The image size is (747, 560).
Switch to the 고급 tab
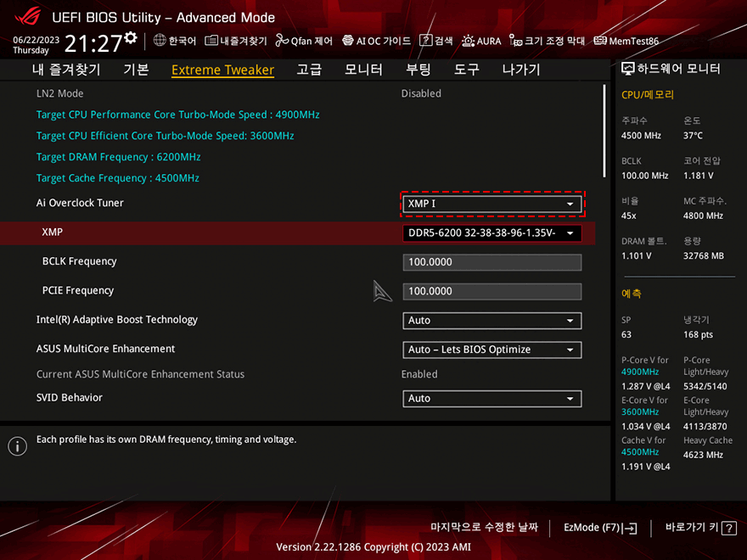[x=309, y=70]
